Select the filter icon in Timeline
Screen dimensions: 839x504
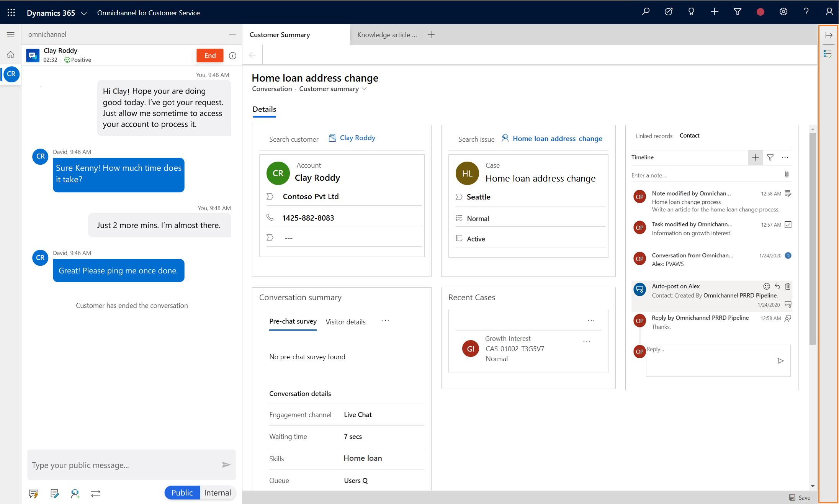point(771,157)
